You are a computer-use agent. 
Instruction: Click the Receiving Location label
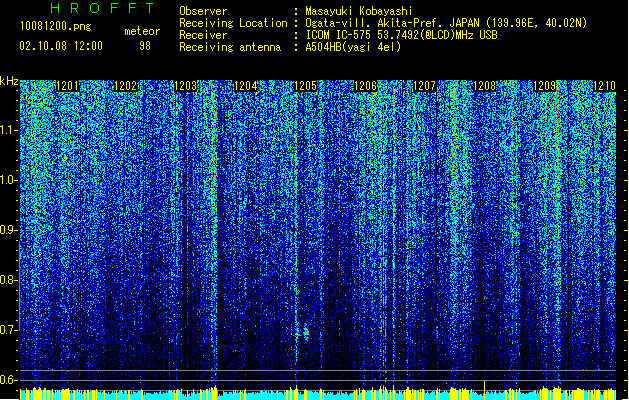[x=233, y=23]
